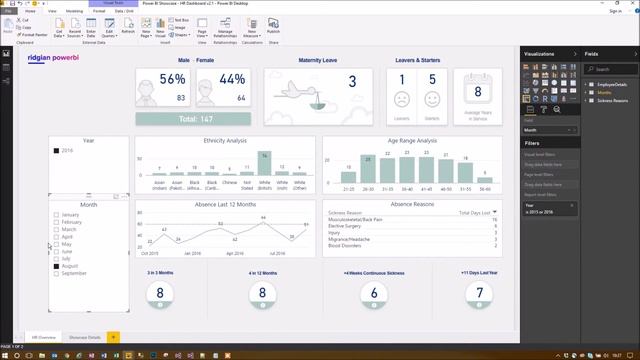
Task: Open the New Measure dropdown
Action: (x=251, y=34)
